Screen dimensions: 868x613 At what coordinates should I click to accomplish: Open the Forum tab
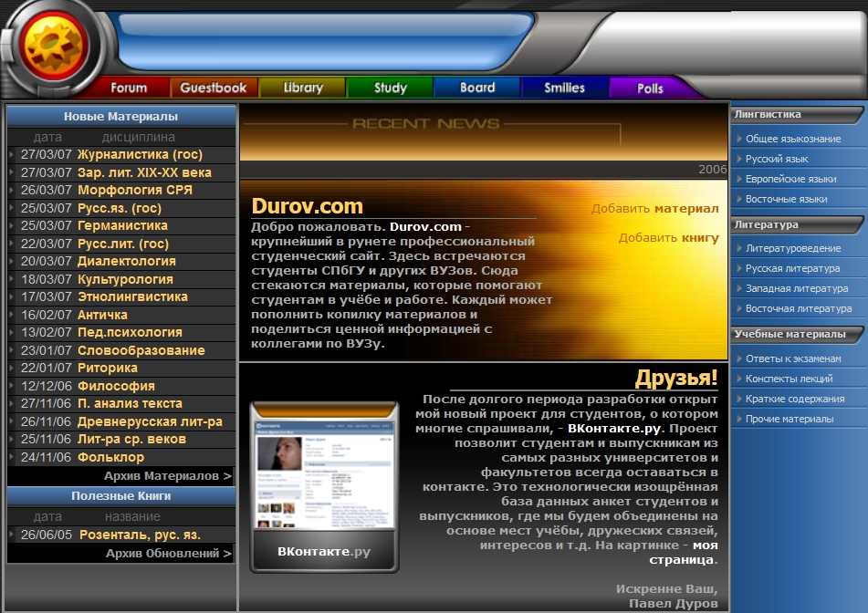pos(129,88)
